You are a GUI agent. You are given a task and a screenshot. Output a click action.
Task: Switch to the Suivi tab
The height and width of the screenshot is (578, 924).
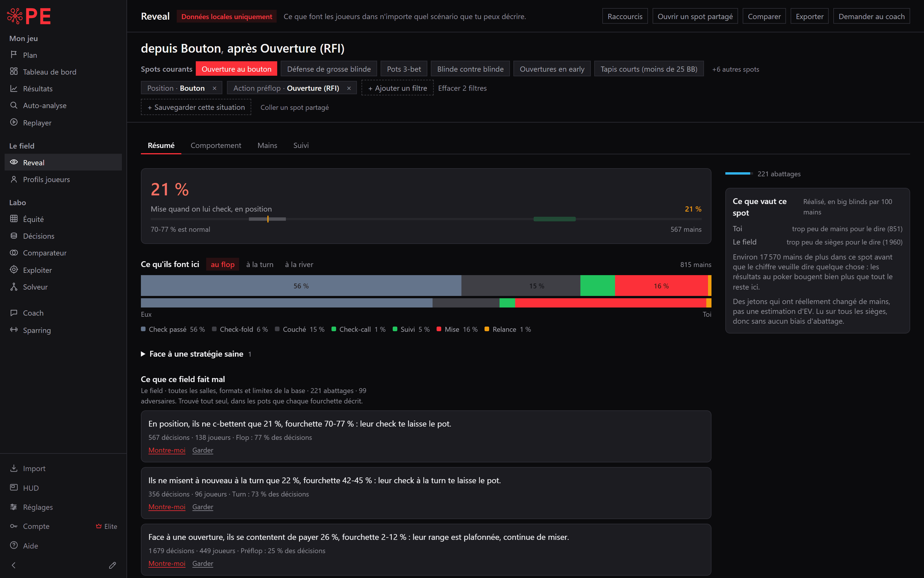(301, 145)
